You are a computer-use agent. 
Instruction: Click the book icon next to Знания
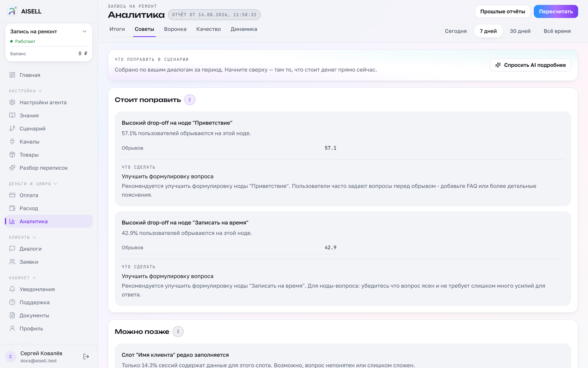pyautogui.click(x=12, y=115)
